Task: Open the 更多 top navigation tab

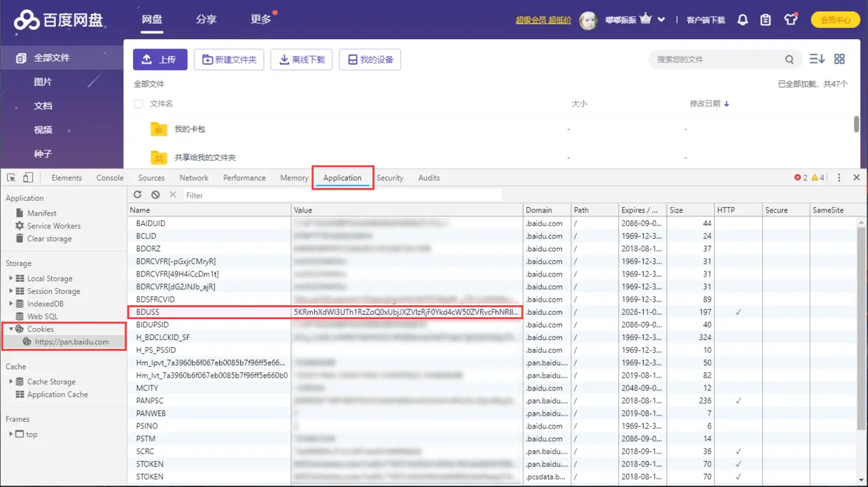Action: 261,20
